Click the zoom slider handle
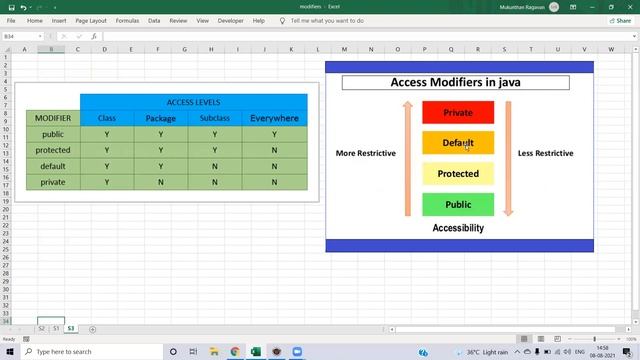The height and width of the screenshot is (360, 640). (595, 339)
